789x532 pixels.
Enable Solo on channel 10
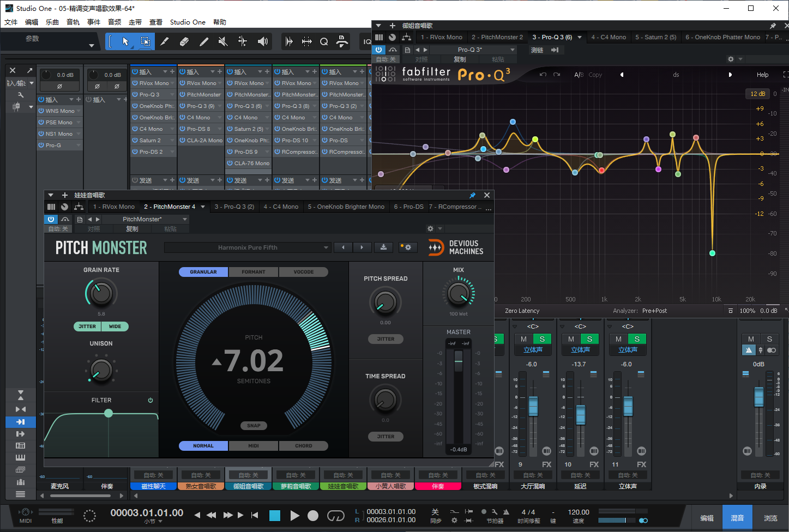click(x=589, y=338)
